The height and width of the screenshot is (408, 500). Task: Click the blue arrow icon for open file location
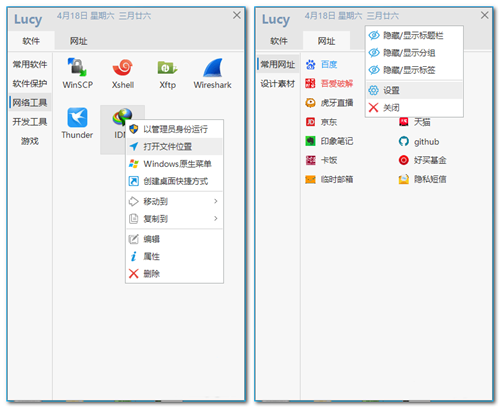click(134, 146)
